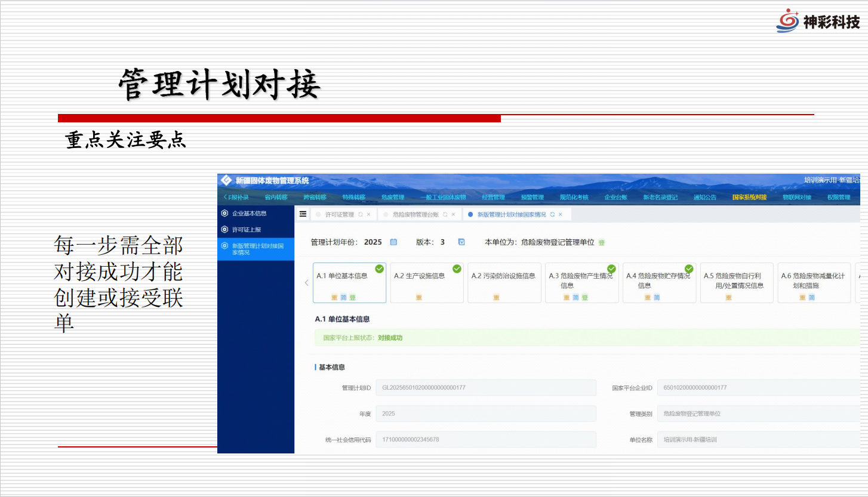
Task: Open the version selector icon next to 版本 3
Action: pos(461,242)
